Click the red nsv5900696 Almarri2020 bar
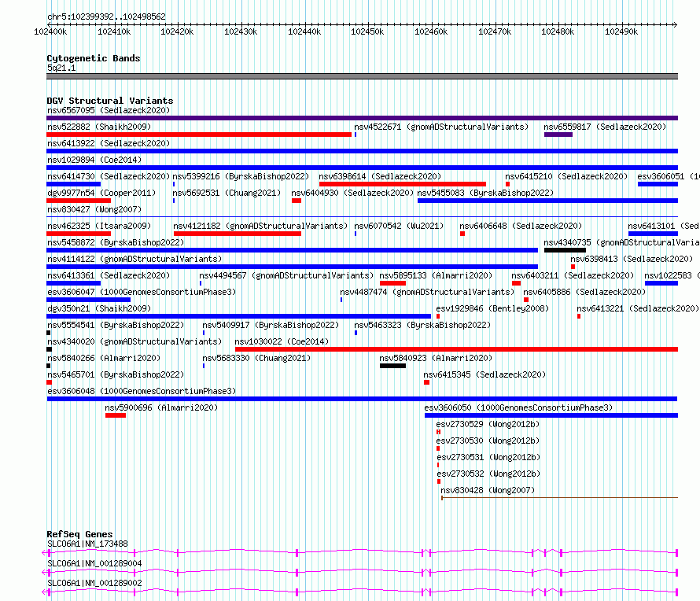 tap(116, 415)
